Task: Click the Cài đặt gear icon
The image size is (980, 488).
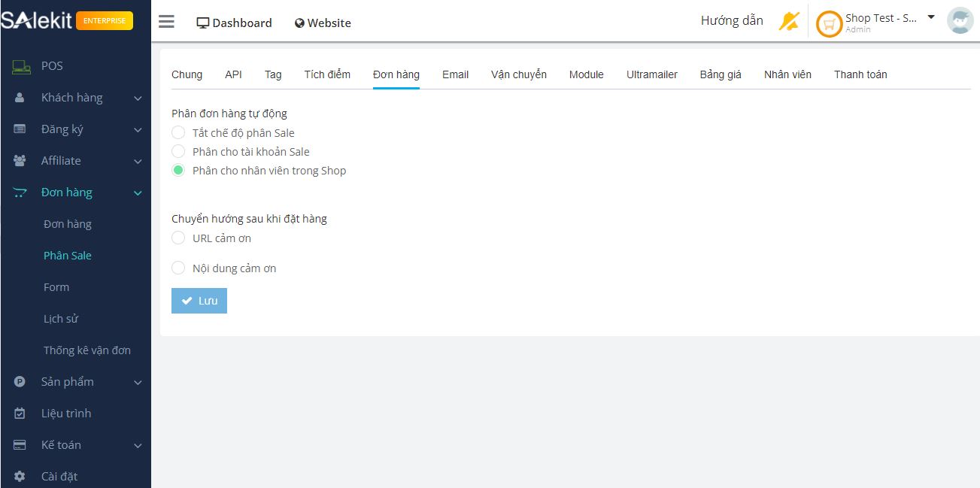Action: 20,477
